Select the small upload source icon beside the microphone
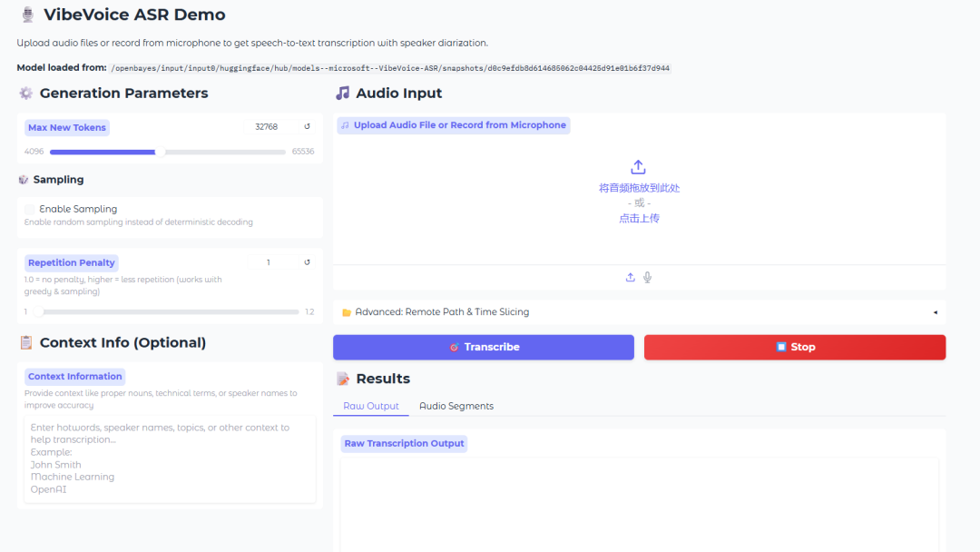This screenshot has width=980, height=552. 631,278
